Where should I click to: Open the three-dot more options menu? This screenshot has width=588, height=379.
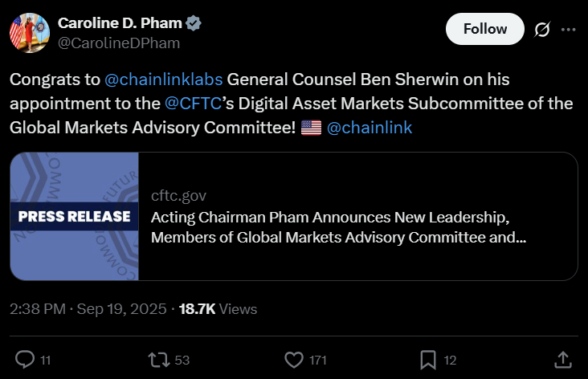(x=568, y=29)
